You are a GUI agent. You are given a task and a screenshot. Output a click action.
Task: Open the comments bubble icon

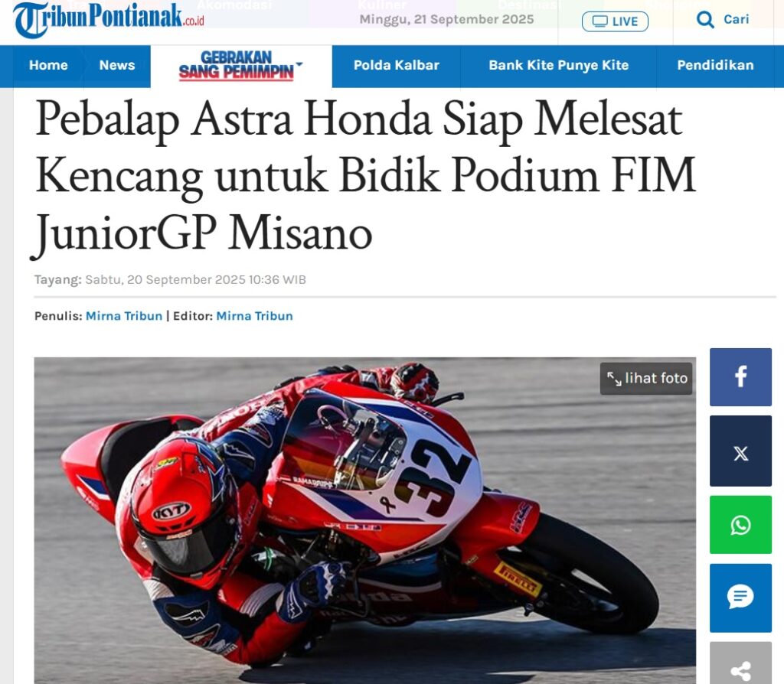click(x=740, y=598)
